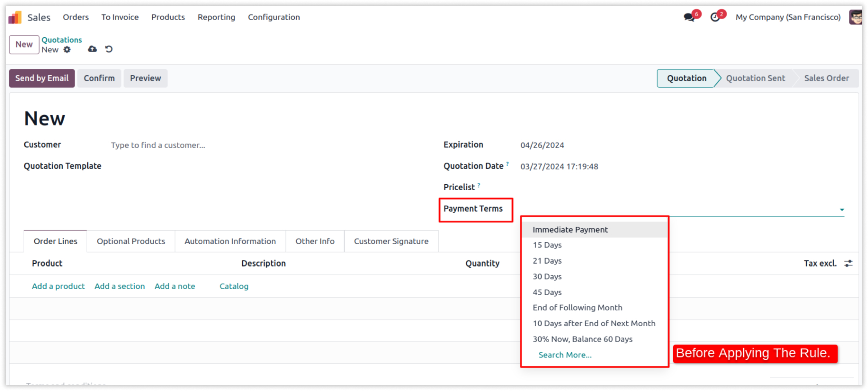Click the Quotation Date value field
The width and height of the screenshot is (868, 391).
[682, 166]
